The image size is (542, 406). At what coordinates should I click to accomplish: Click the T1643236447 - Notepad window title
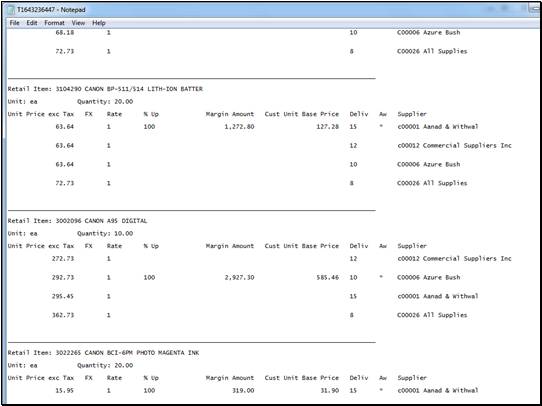coord(51,10)
